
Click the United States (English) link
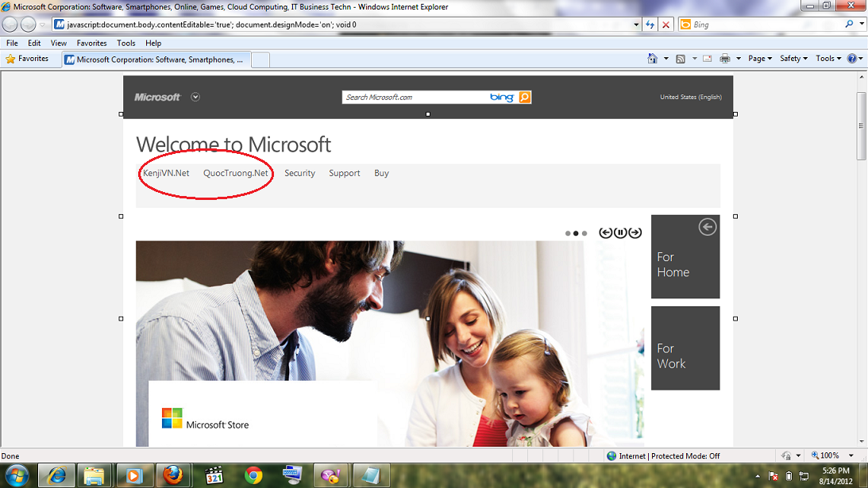tap(690, 97)
